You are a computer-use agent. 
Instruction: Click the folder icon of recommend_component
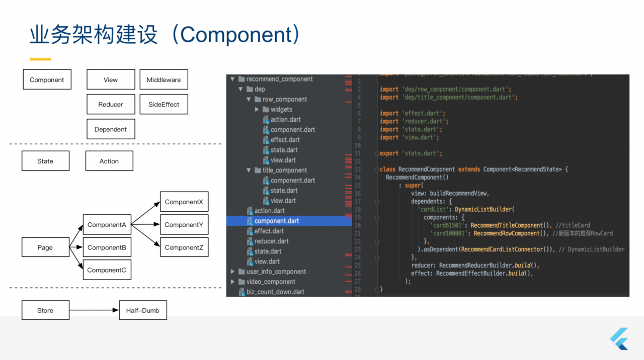[x=242, y=79]
